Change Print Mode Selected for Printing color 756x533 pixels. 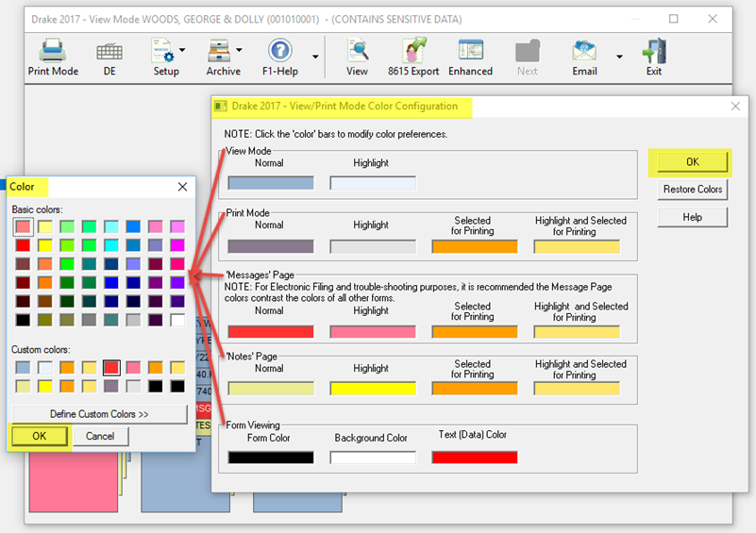click(x=475, y=247)
